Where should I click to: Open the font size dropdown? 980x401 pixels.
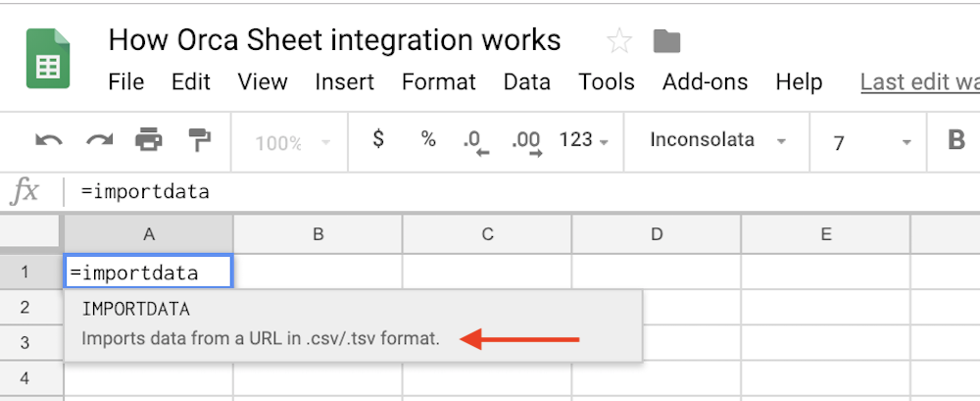pyautogui.click(x=871, y=143)
